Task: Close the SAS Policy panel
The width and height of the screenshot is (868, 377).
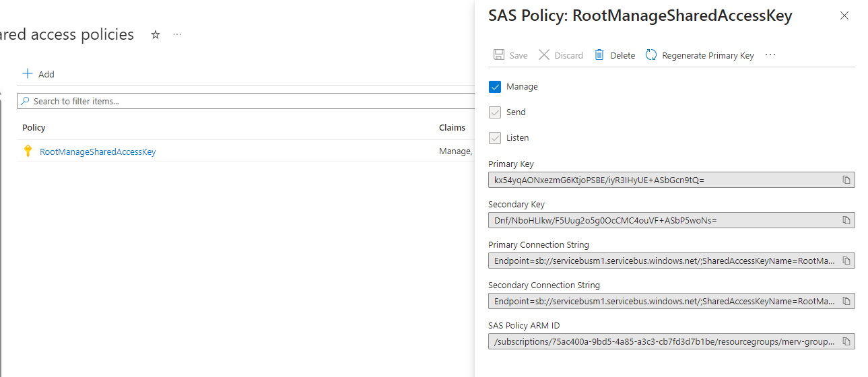Action: click(844, 16)
